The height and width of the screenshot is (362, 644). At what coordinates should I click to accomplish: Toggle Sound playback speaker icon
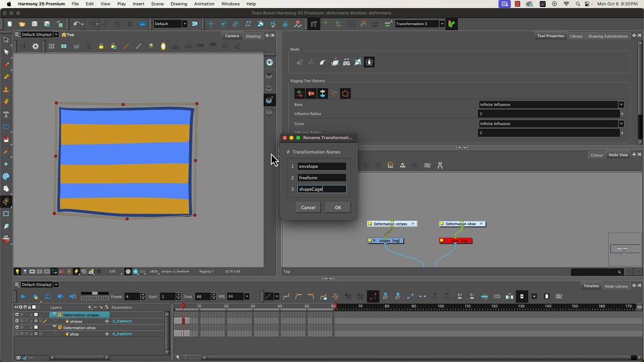pos(60,297)
